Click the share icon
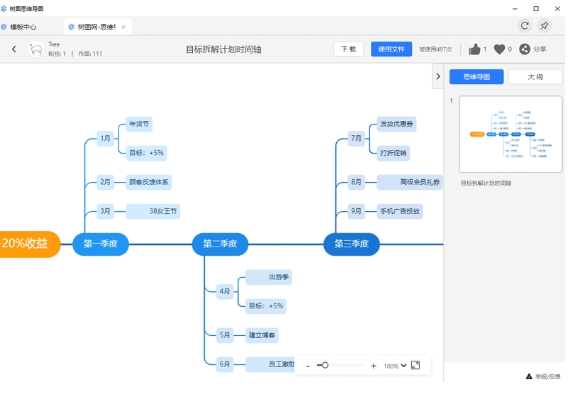This screenshot has height=393, width=568. coord(524,49)
